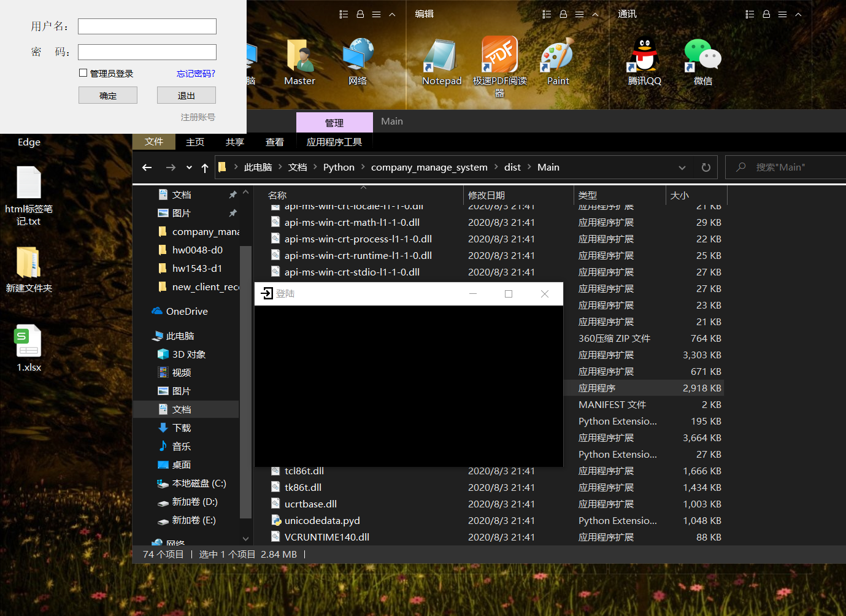
Task: Launch the 微信 WeChat shortcut icon
Action: point(702,61)
